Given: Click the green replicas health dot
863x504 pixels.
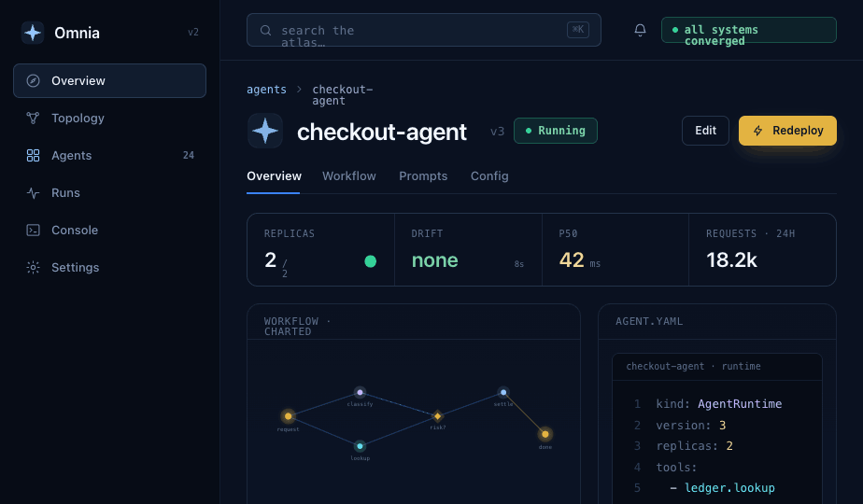Looking at the screenshot, I should tap(371, 261).
